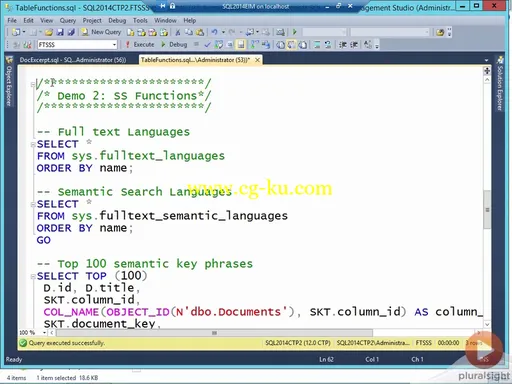Click the Find in Files icon

tap(440, 32)
